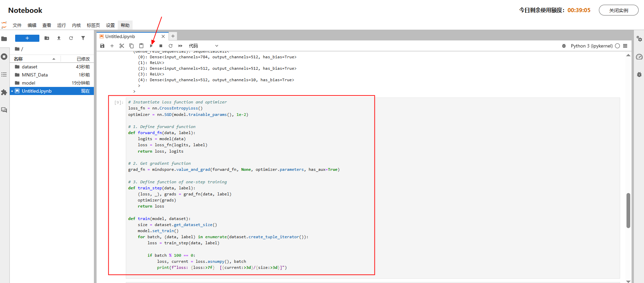Open the chat comments sidebar icon

pos(4,110)
